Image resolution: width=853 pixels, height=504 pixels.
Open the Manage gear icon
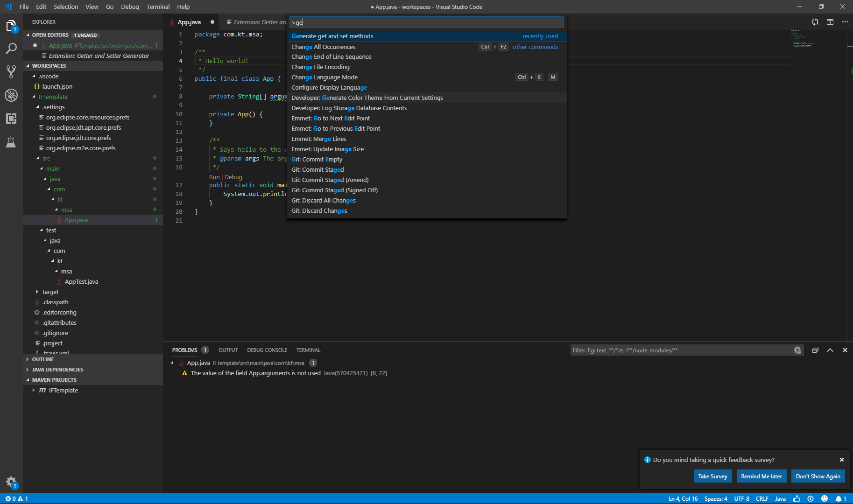[11, 482]
